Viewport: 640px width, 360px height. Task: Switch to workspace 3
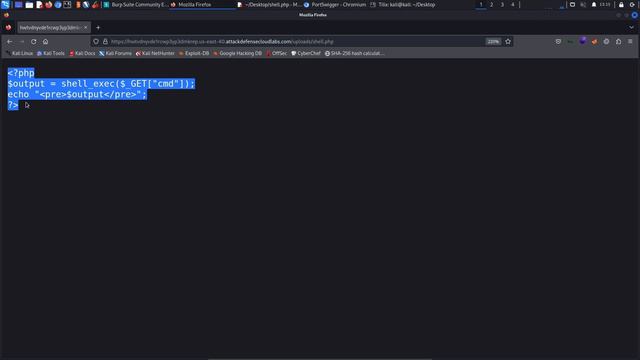(x=502, y=4)
